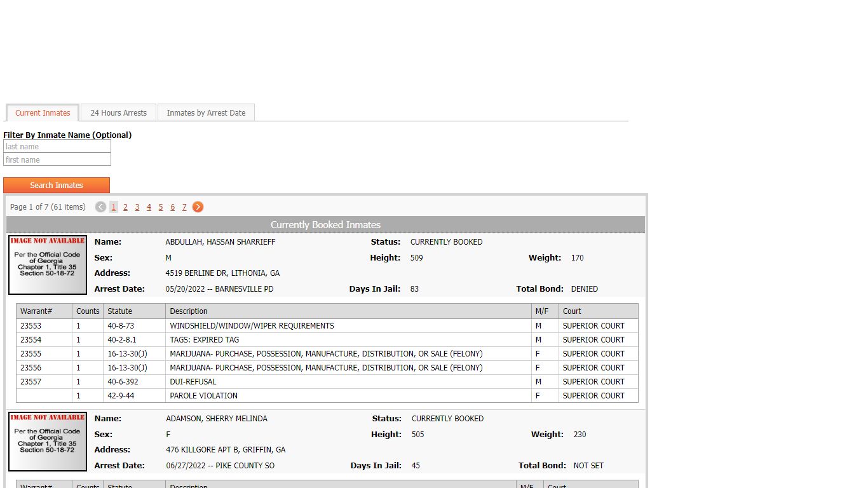Click Sherry Adamson's unavailable image placeholder
868x488 pixels.
(48, 442)
